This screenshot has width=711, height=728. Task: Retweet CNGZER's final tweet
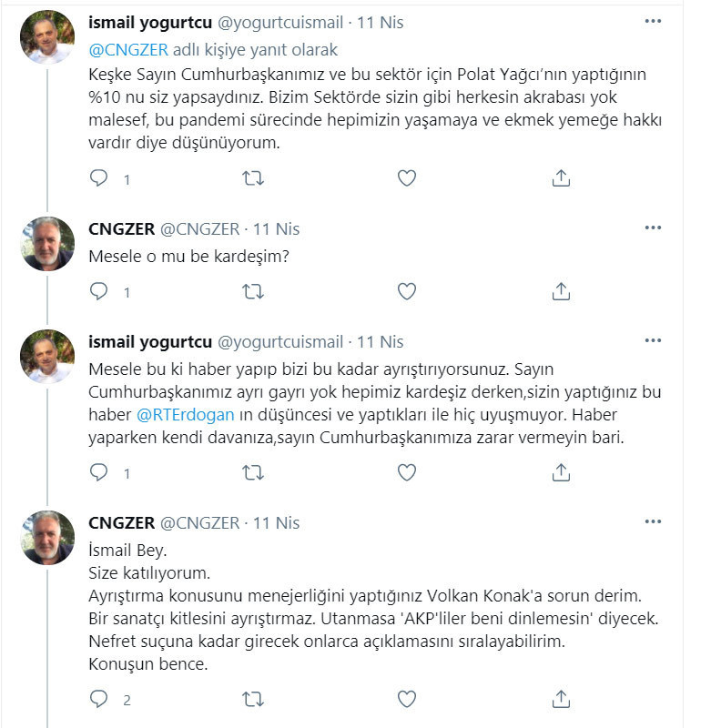pyautogui.click(x=252, y=699)
